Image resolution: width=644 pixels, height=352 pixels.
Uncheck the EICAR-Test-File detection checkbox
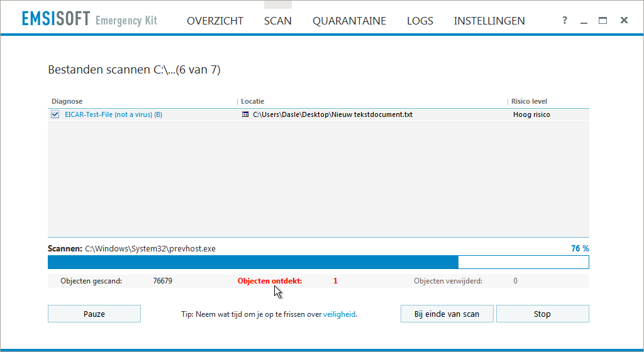tap(55, 114)
